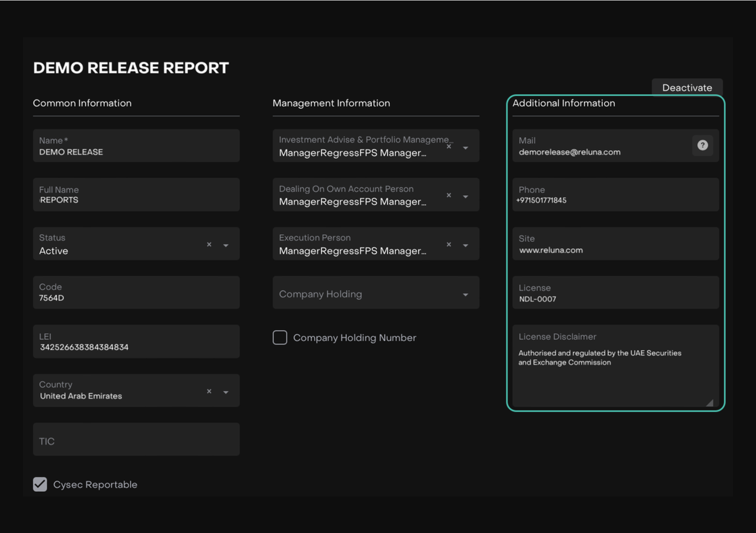Click the Phone number field
This screenshot has height=533, width=756.
(615, 195)
